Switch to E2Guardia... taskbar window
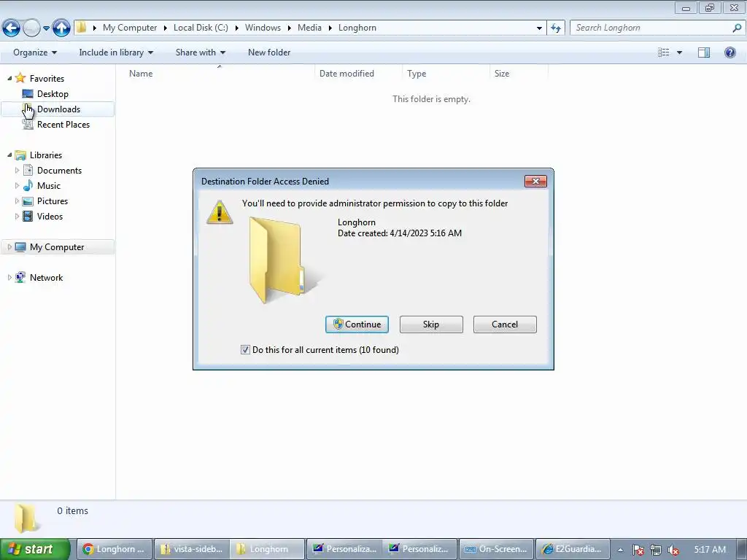Viewport: 747px width, 560px height. (573, 549)
